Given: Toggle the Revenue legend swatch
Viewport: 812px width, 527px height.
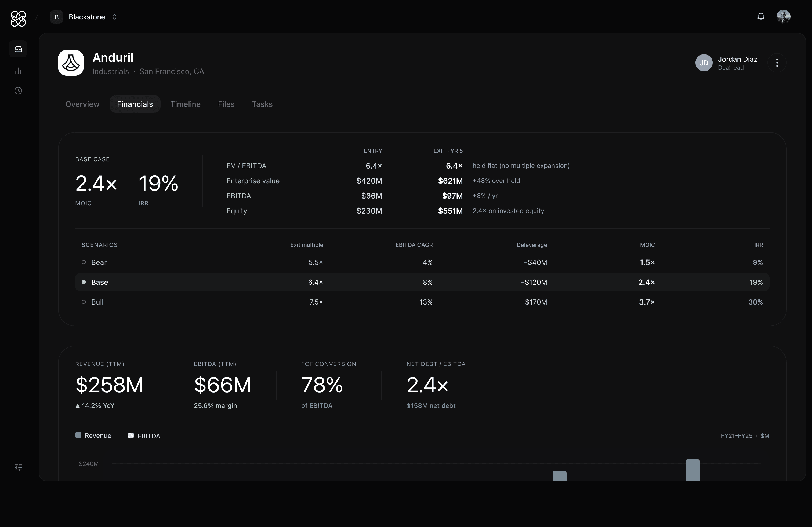Looking at the screenshot, I should [78, 435].
